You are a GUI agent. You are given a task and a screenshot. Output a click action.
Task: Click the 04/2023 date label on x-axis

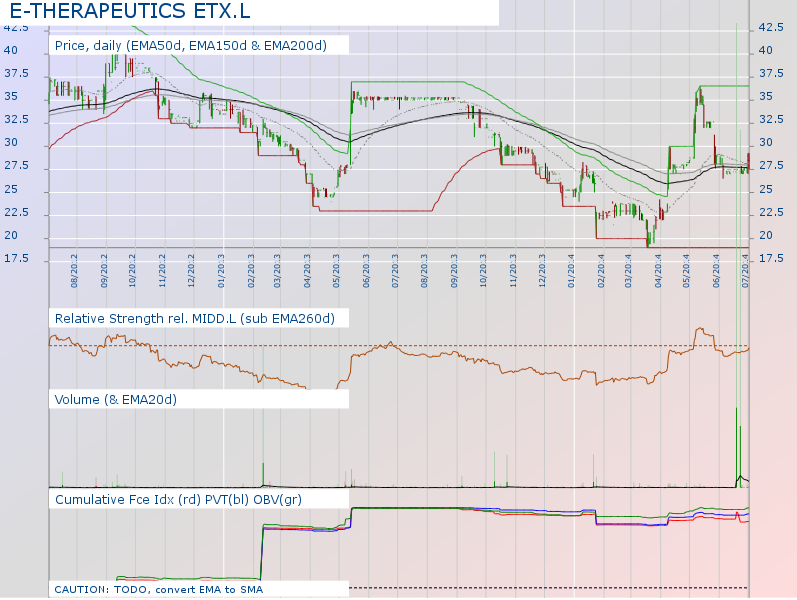pyautogui.click(x=308, y=271)
